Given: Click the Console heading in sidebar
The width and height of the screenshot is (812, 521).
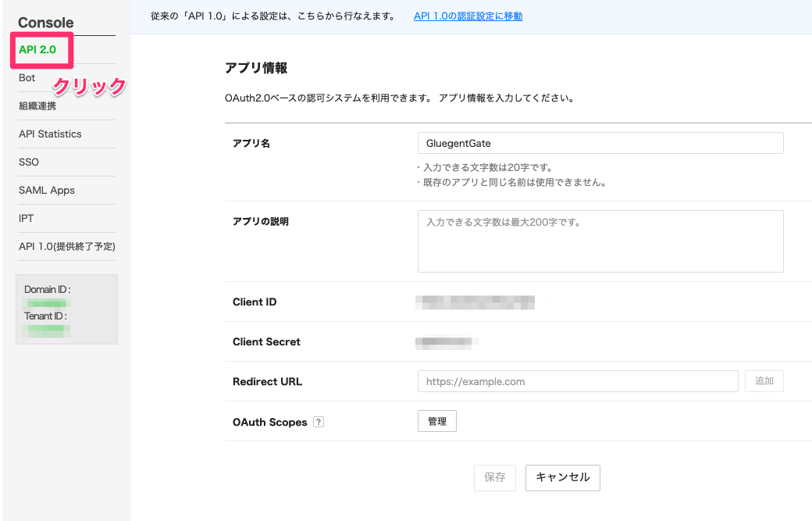Looking at the screenshot, I should click(45, 23).
